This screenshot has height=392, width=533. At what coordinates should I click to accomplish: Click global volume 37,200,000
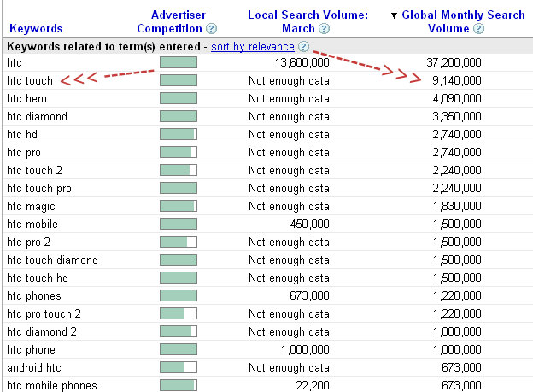point(454,62)
